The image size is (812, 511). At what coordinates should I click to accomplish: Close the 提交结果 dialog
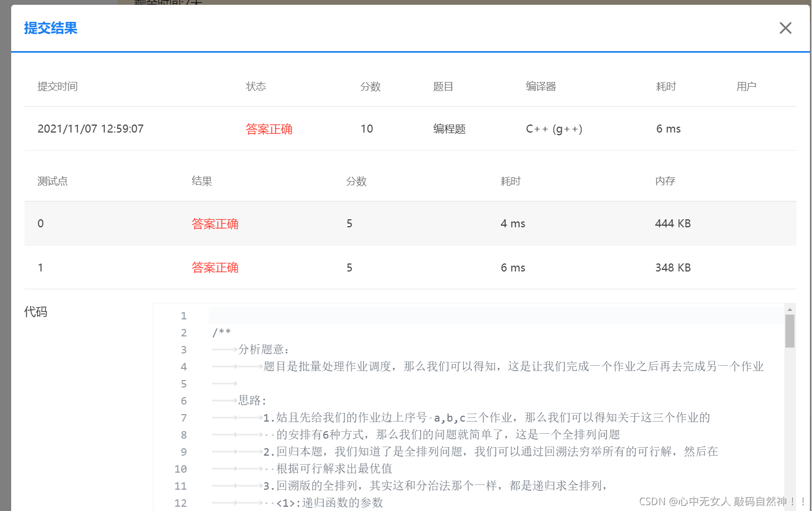tap(785, 28)
